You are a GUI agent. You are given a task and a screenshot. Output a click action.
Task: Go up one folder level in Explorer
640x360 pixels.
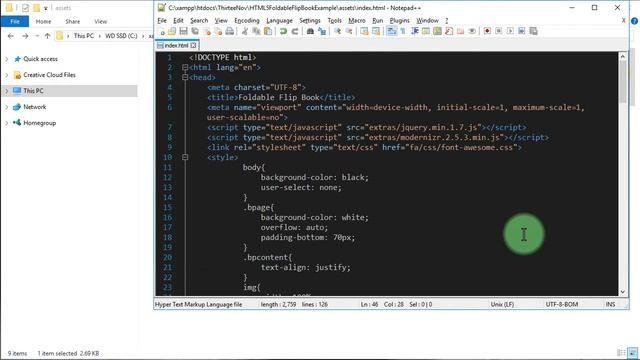[47, 36]
